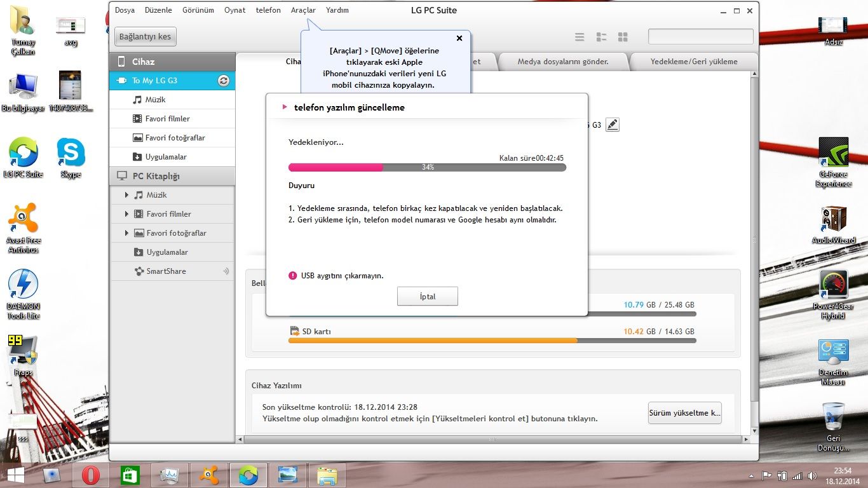This screenshot has width=868, height=488.
Task: Select the Cihaz section header
Action: click(172, 62)
